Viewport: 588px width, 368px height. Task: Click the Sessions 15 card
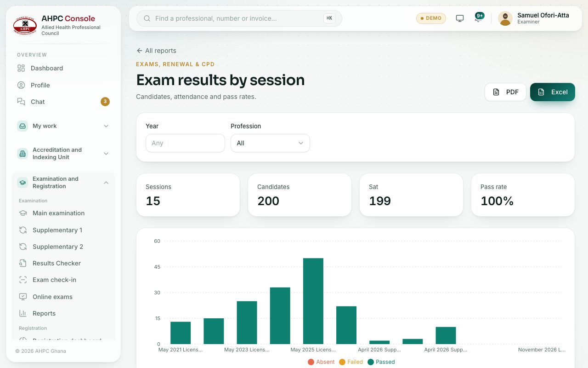pos(188,195)
